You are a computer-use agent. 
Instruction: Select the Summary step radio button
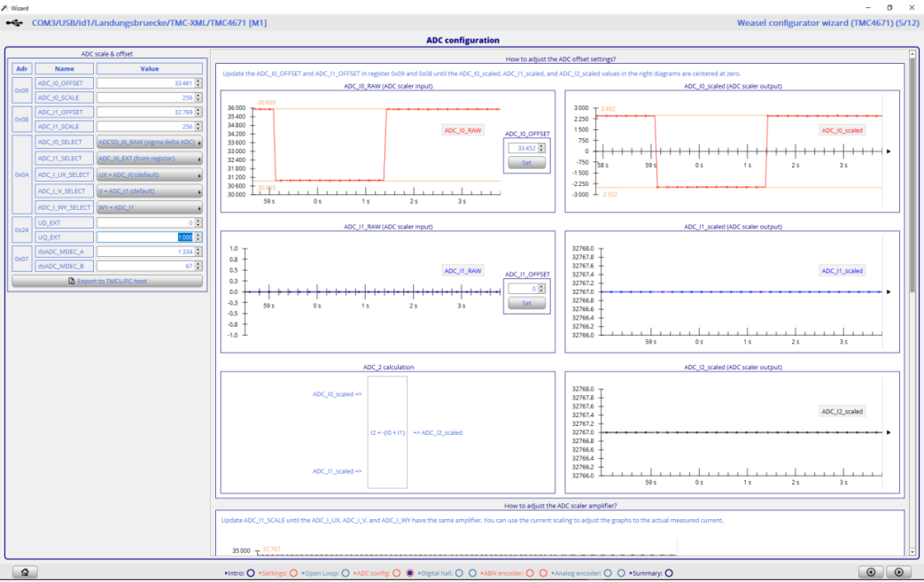click(669, 573)
